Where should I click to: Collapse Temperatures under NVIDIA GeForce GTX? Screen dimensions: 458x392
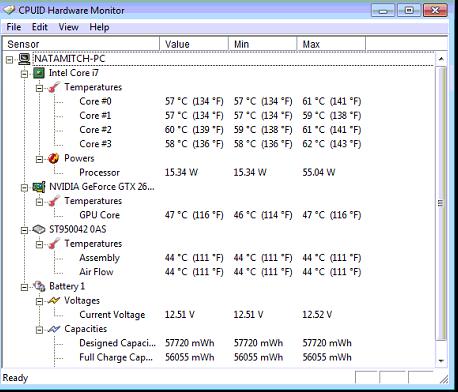point(39,202)
